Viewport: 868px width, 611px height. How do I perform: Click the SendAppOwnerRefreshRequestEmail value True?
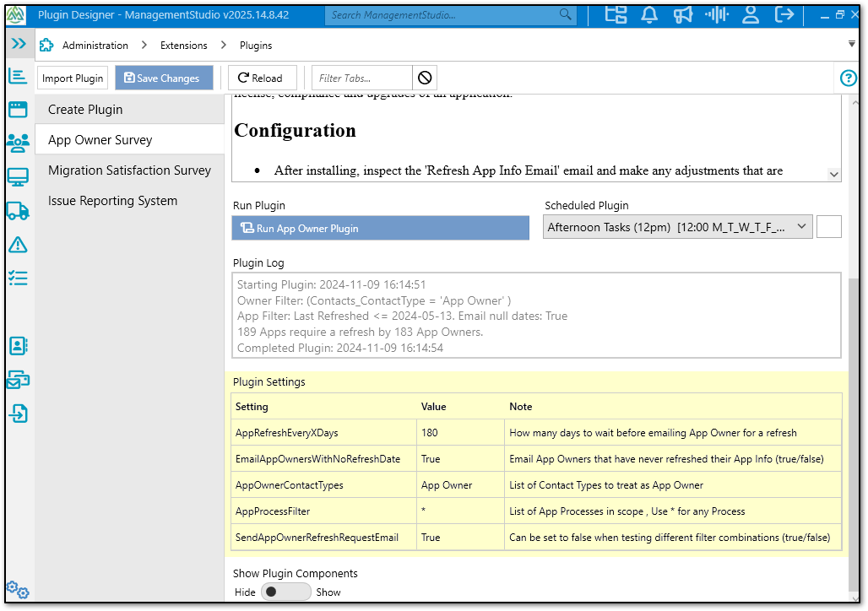coord(460,538)
